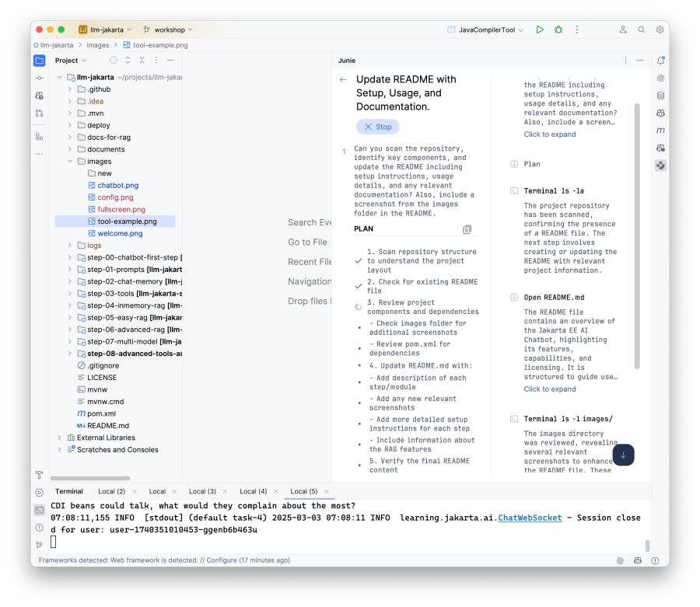Open workshop branch dropdown
Screen dimensions: 700x607
pos(168,30)
